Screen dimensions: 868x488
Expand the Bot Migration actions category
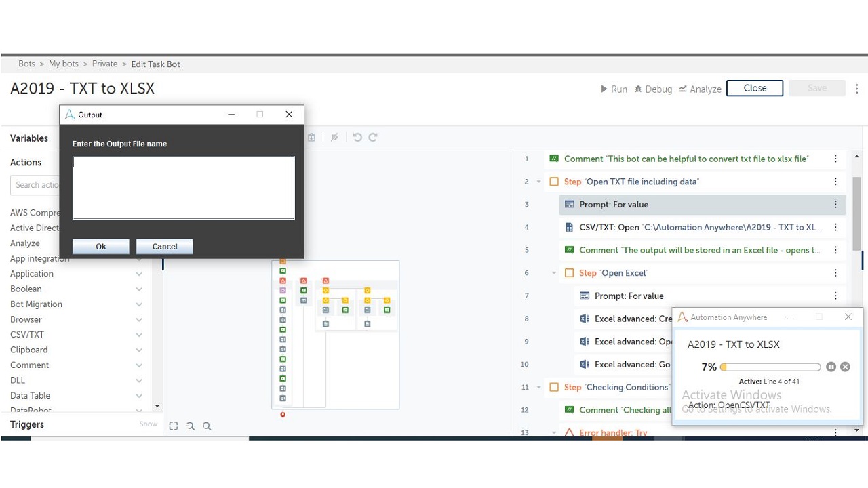pyautogui.click(x=139, y=304)
